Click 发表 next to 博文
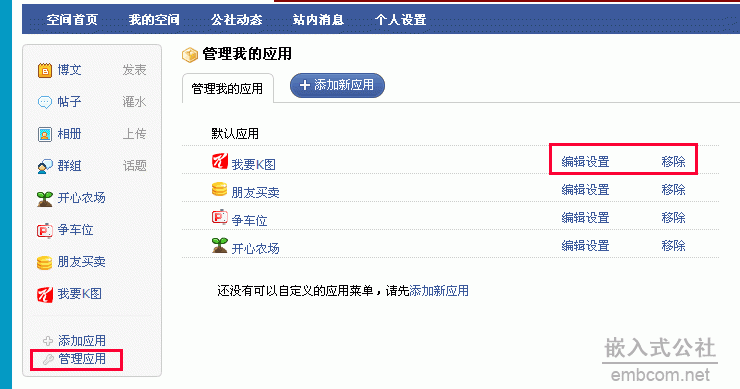Screen dimensions: 740x389 [135, 70]
